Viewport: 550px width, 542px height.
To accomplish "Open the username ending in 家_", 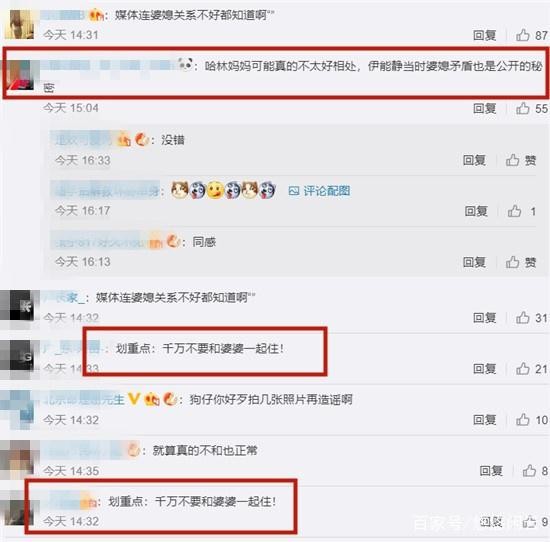I will tap(64, 298).
